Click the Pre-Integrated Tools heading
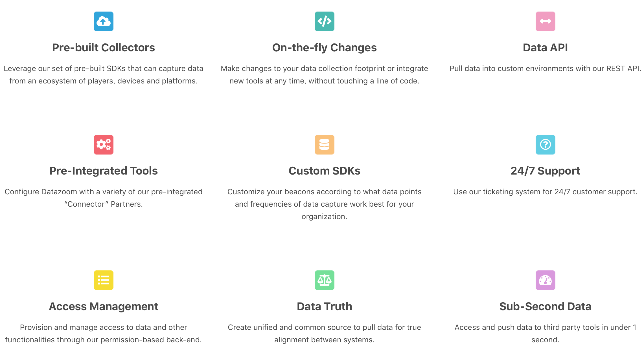The width and height of the screenshot is (644, 355). pyautogui.click(x=104, y=171)
